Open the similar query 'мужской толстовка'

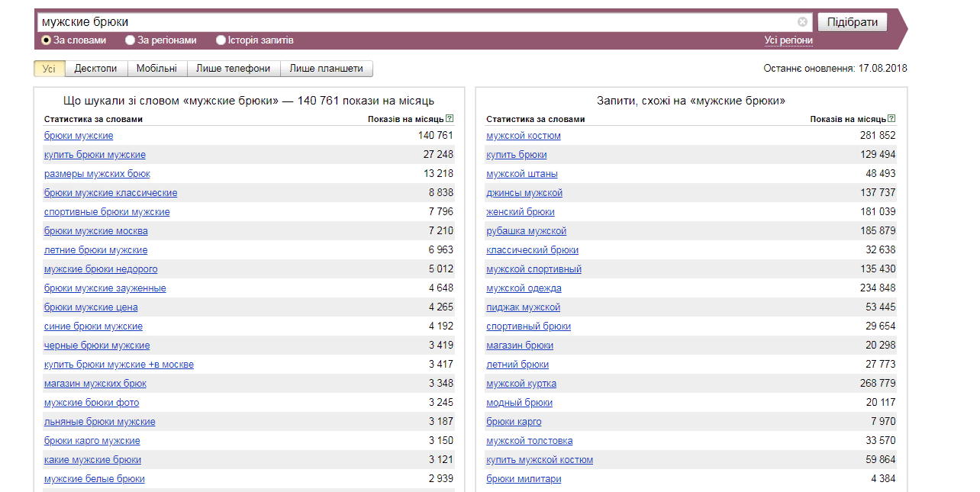tap(530, 441)
